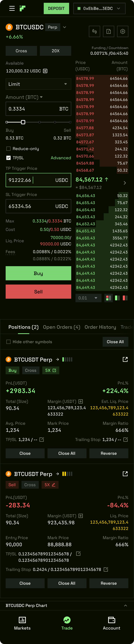Screen dimensions: 134x644
Task: Open the candlestick chart view icon
Action: click(94, 31)
